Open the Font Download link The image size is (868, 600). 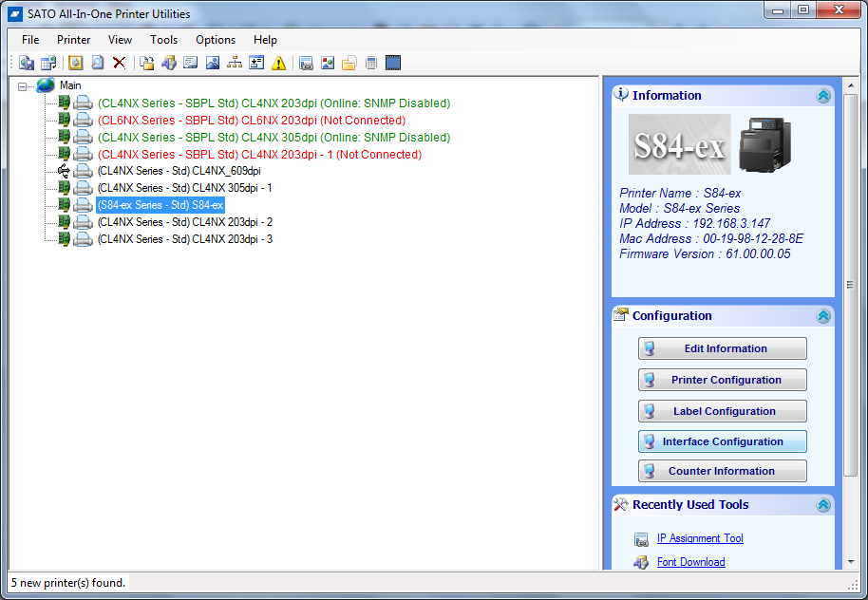tap(690, 562)
